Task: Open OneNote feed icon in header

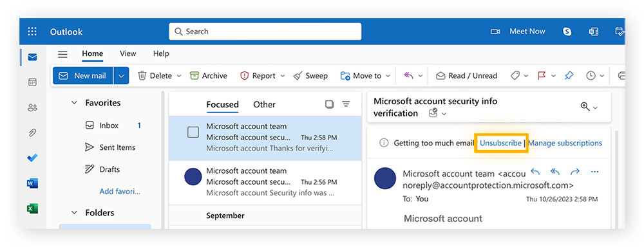Action: tap(594, 32)
